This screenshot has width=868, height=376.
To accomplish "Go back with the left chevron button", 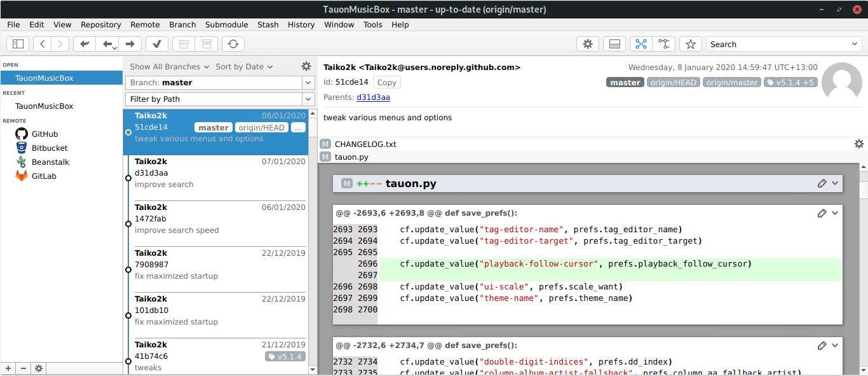I will pos(42,44).
